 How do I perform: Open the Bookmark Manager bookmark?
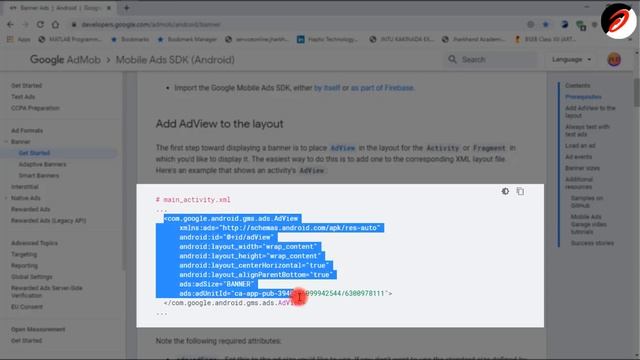point(187,39)
